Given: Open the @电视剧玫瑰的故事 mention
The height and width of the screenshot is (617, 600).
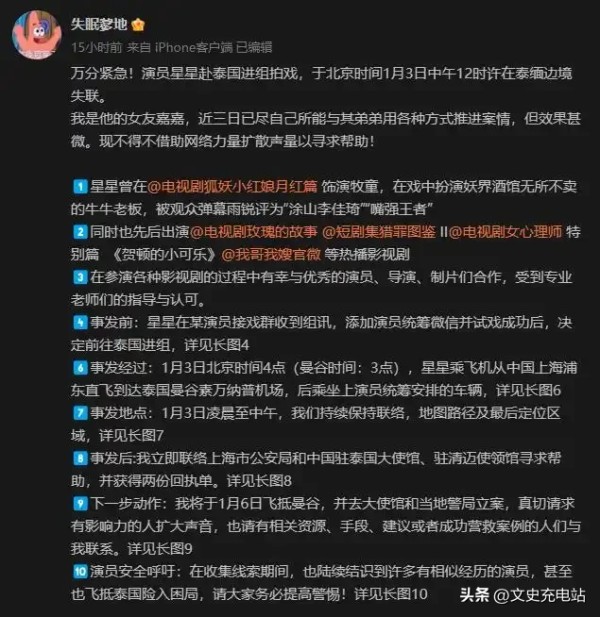Looking at the screenshot, I should [x=253, y=232].
